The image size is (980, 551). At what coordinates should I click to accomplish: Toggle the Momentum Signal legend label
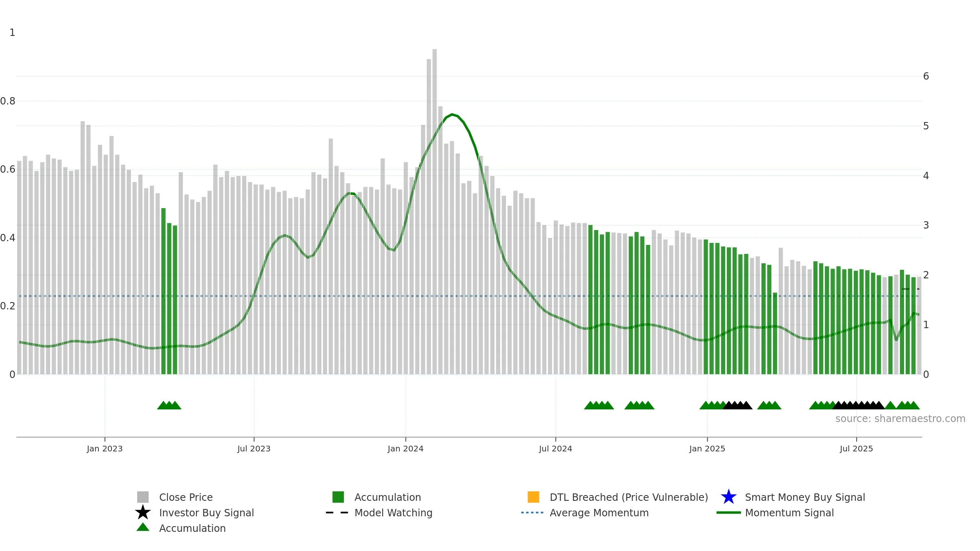tap(789, 513)
